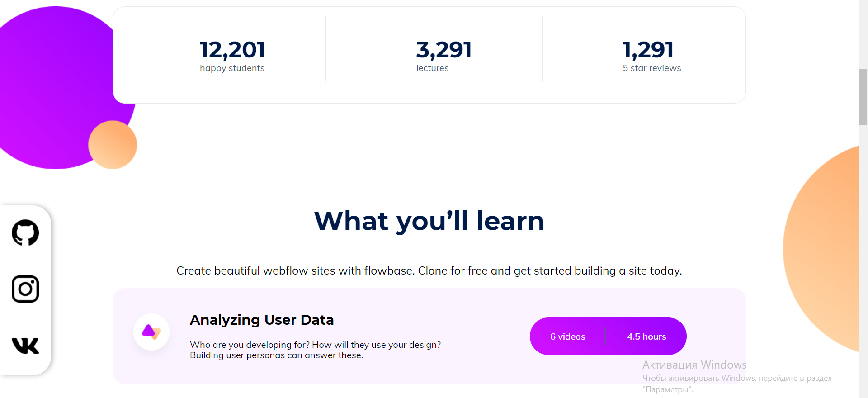Select the Analyzing User Data heading
The width and height of the screenshot is (868, 398).
[262, 320]
